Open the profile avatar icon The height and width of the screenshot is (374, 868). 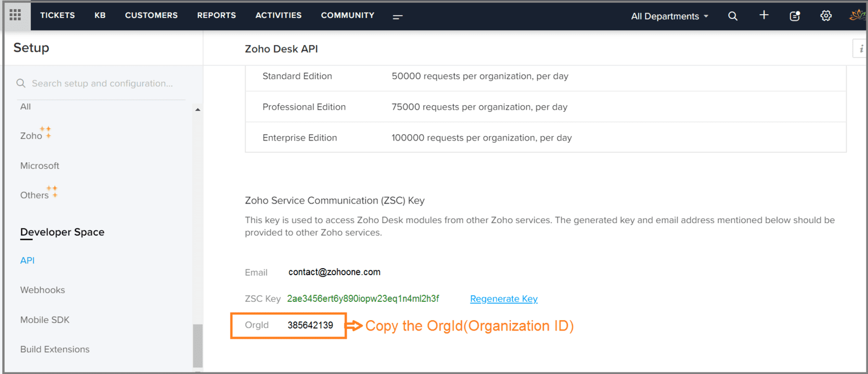[x=857, y=15]
